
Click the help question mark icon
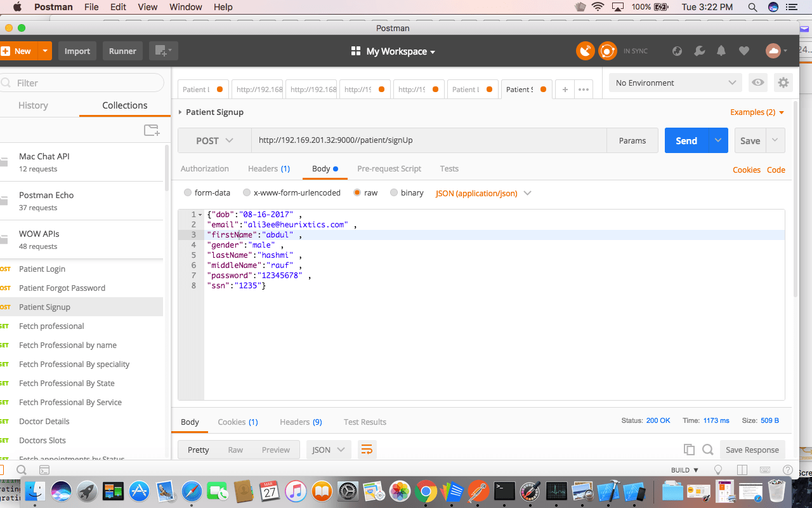tap(787, 470)
